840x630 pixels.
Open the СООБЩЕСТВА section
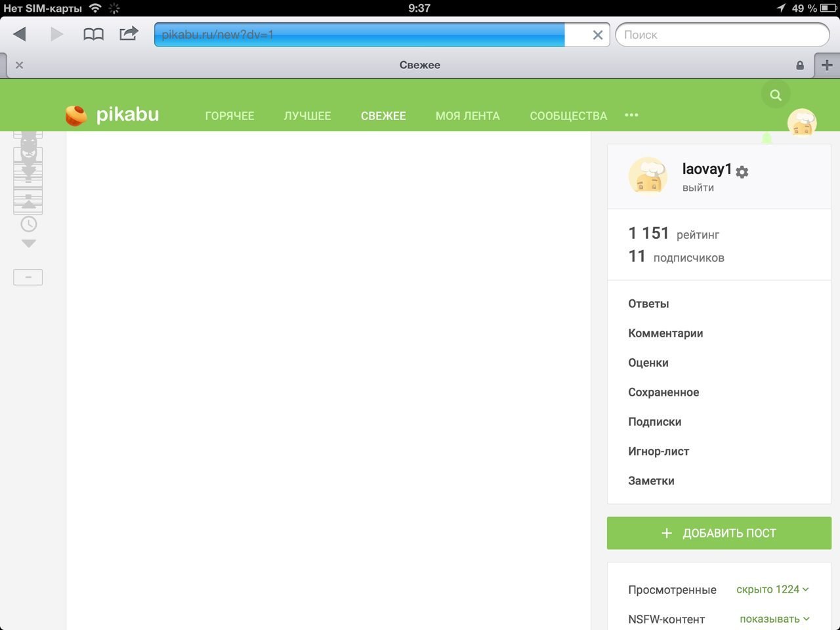pos(568,116)
